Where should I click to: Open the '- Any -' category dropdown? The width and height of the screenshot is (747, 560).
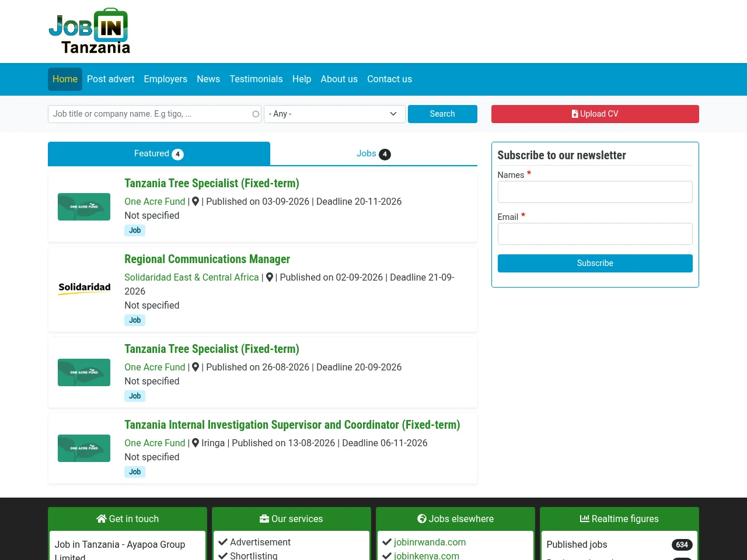(334, 114)
